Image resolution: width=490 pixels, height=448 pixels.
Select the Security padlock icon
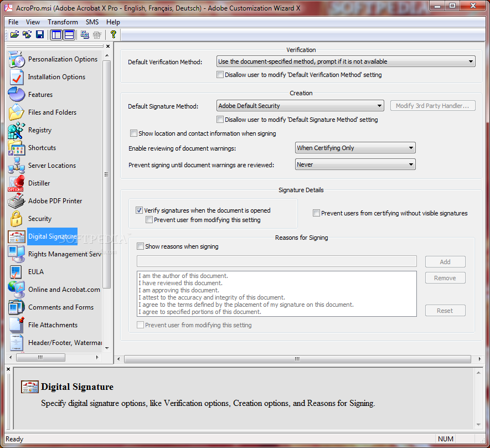coord(16,219)
